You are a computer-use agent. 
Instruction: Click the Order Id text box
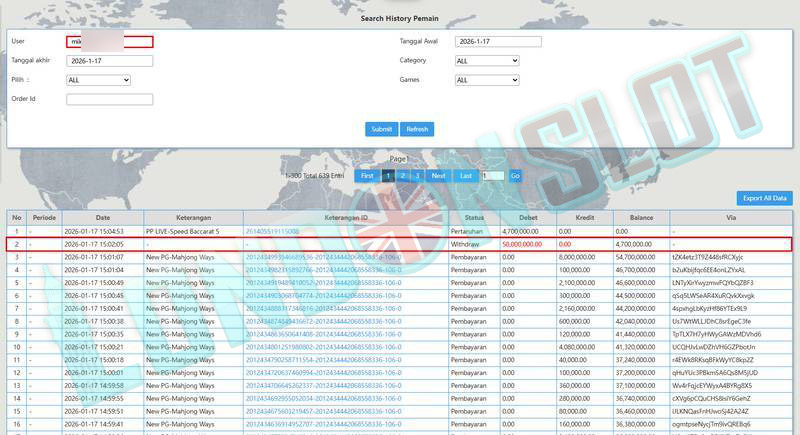click(x=109, y=99)
